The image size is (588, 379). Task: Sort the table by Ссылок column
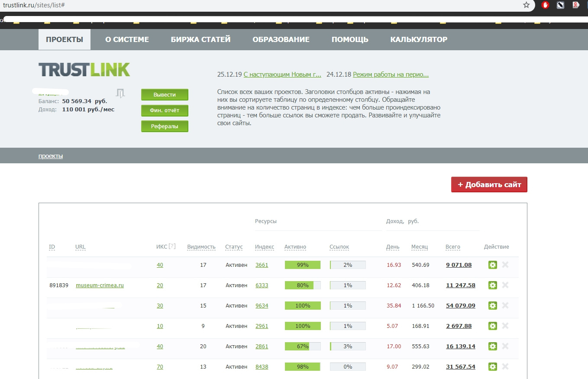click(339, 247)
